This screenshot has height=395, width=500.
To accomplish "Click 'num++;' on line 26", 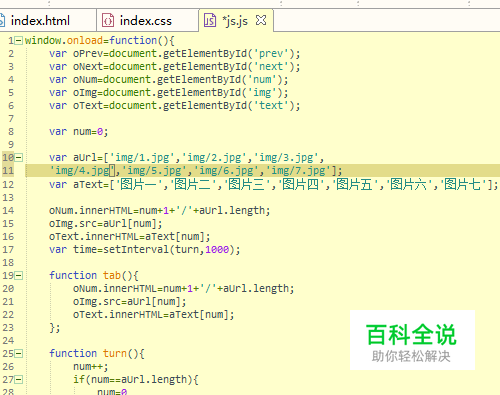I will click(x=91, y=367).
